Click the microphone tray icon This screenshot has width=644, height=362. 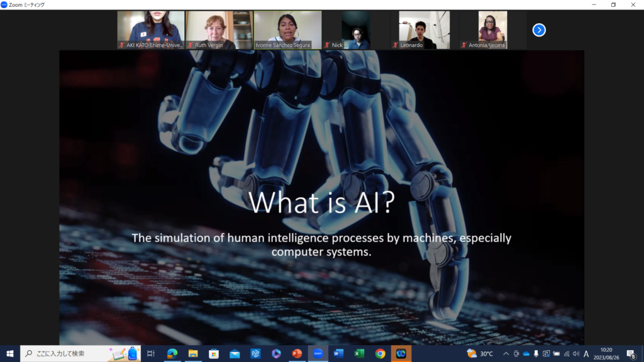536,353
